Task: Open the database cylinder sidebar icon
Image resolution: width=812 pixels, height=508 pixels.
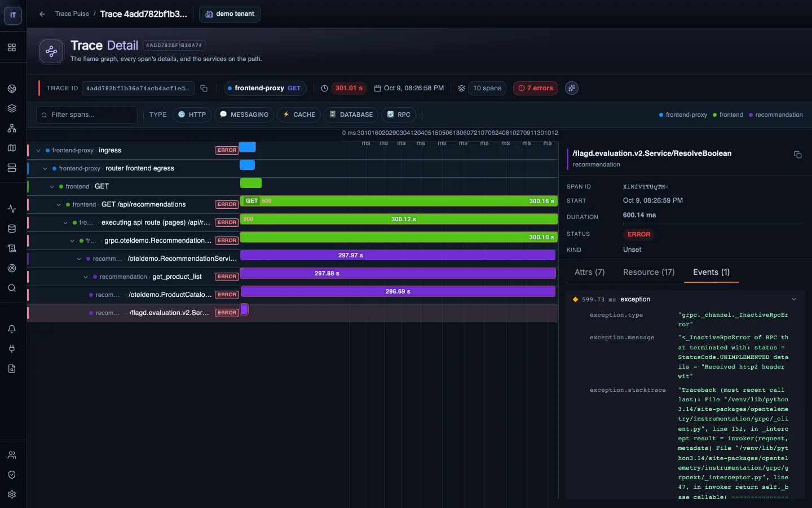Action: (x=12, y=229)
